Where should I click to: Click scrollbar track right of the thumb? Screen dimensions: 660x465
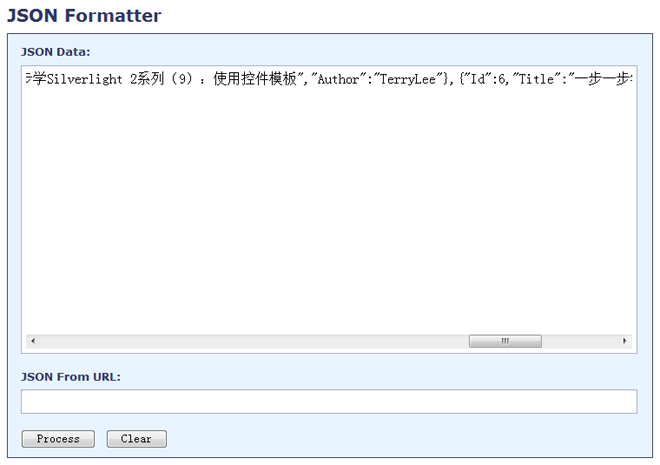[580, 341]
